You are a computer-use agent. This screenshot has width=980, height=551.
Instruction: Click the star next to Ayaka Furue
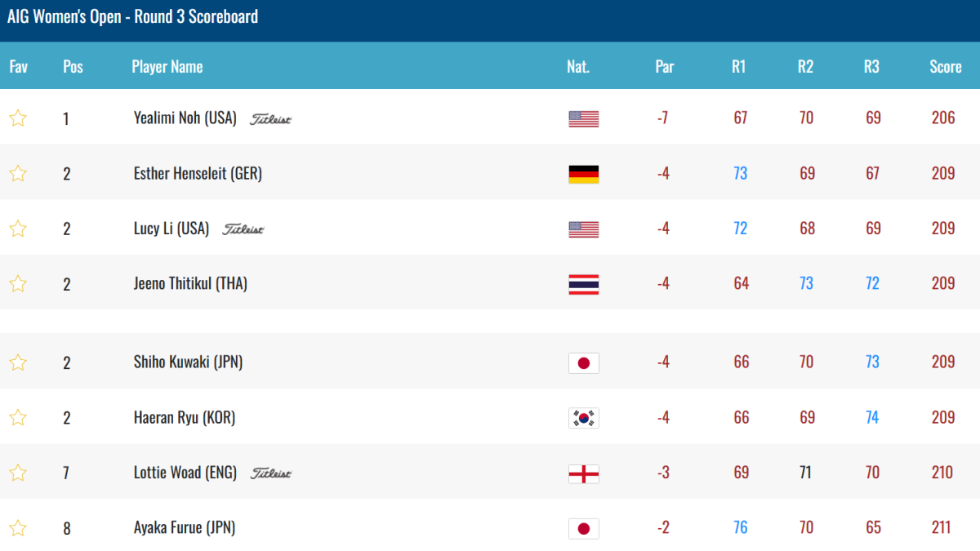18,528
